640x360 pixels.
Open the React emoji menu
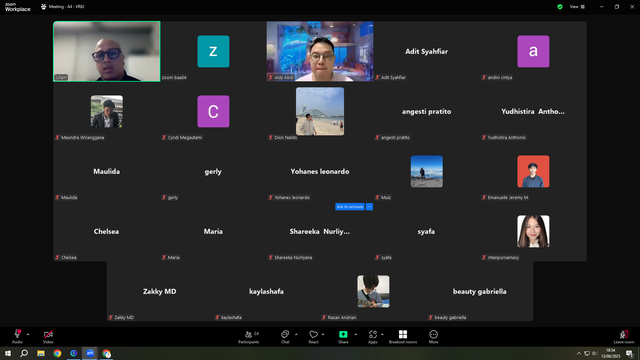[x=313, y=337]
